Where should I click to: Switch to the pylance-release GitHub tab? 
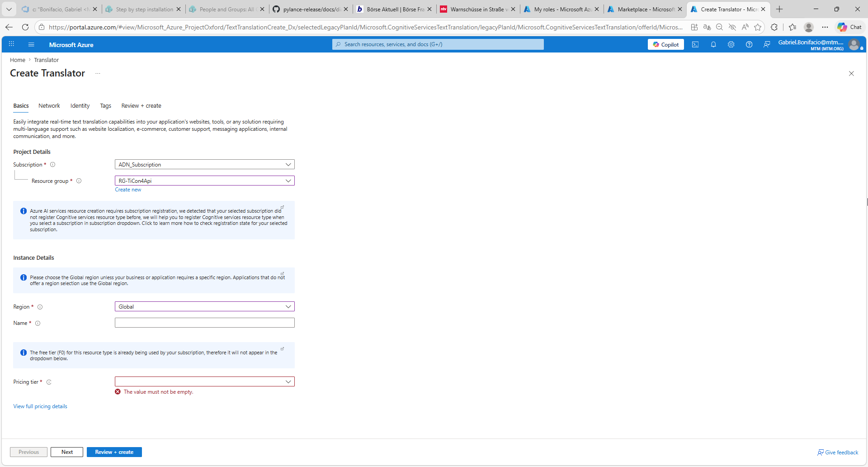click(x=310, y=9)
